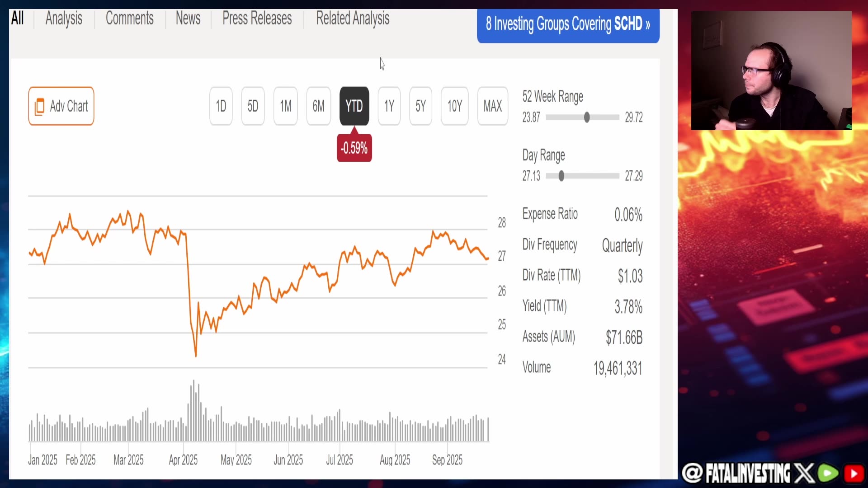Viewport: 868px width, 488px height.
Task: Show the 1Y price chart
Action: click(389, 106)
